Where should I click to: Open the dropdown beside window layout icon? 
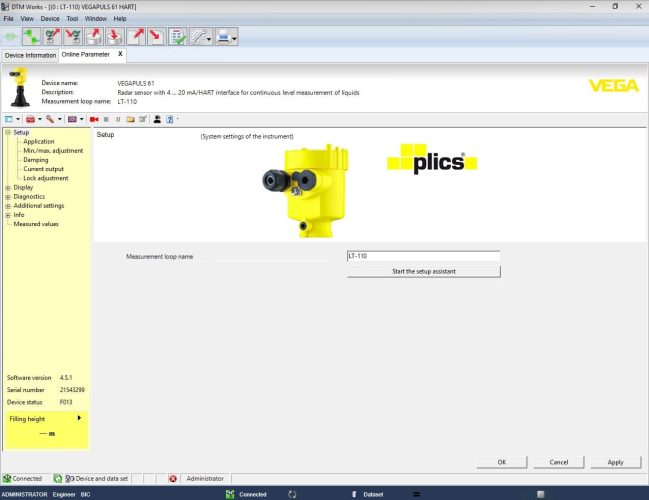[18, 119]
